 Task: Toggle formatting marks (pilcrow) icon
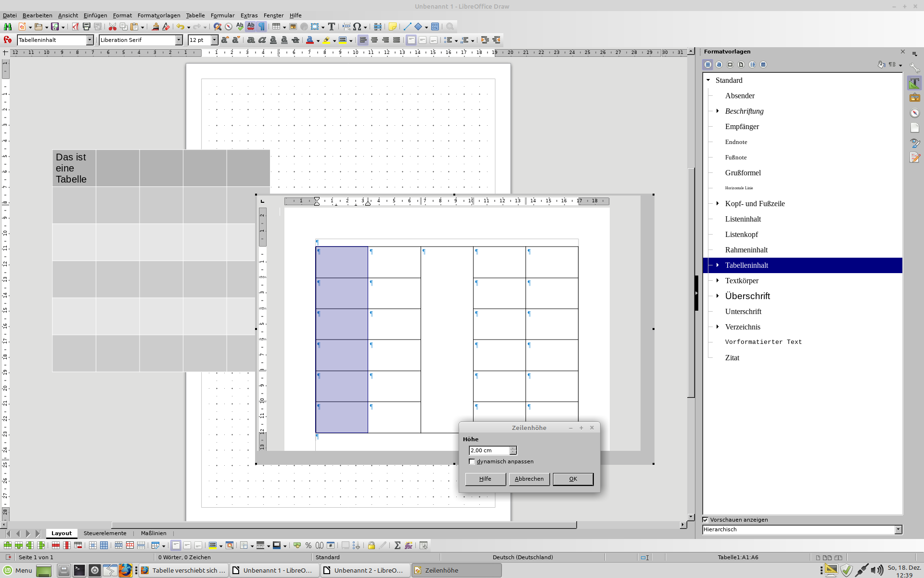coord(262,27)
